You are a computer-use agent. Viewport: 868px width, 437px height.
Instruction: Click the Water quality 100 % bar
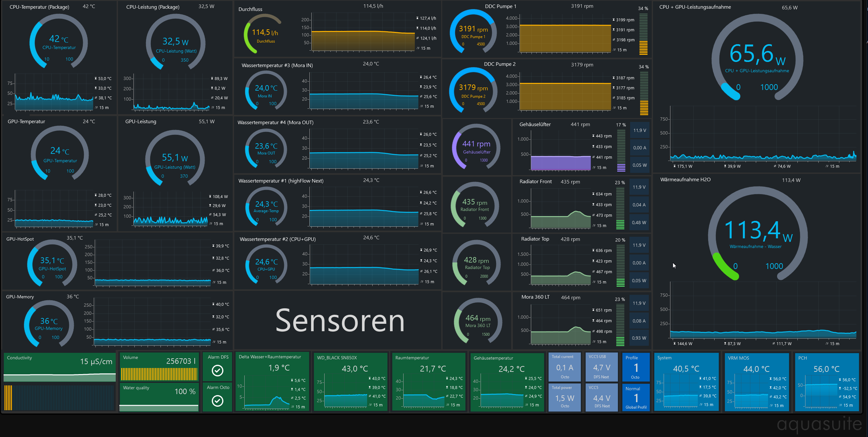pyautogui.click(x=159, y=408)
